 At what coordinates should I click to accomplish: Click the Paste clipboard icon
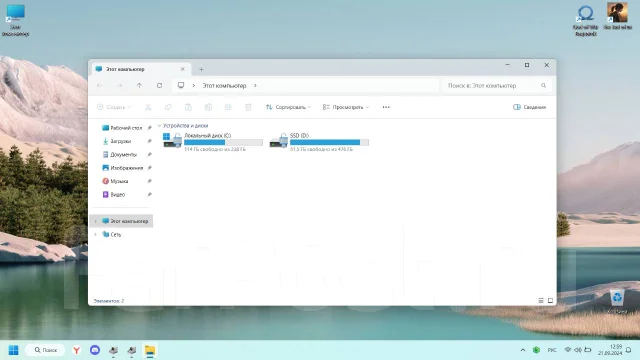point(188,107)
